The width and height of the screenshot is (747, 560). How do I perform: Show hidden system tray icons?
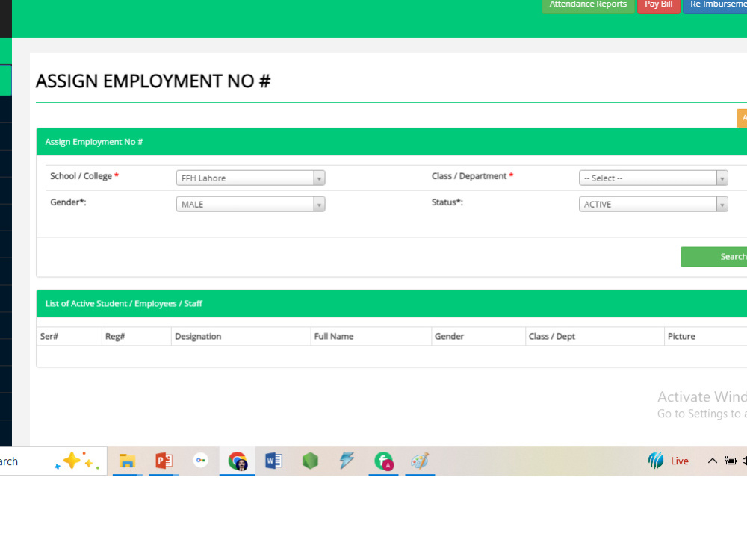pos(712,461)
